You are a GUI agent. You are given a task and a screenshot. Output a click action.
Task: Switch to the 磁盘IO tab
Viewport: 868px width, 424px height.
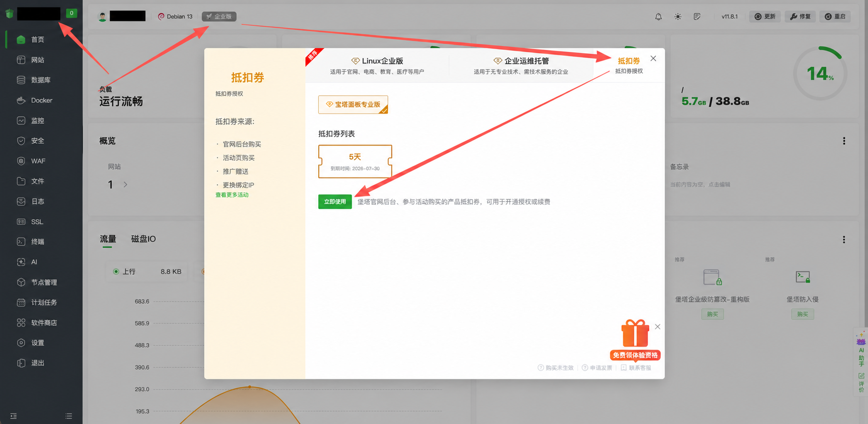[143, 239]
